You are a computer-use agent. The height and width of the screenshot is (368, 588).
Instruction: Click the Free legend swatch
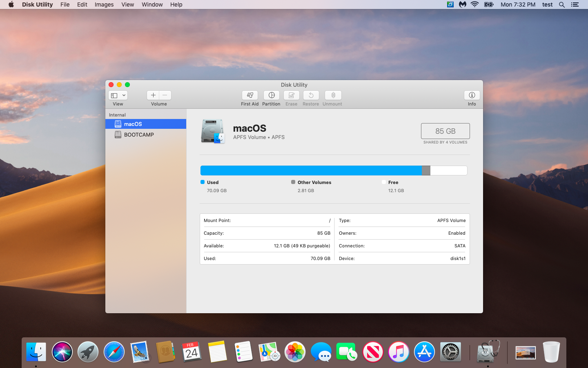click(x=384, y=182)
